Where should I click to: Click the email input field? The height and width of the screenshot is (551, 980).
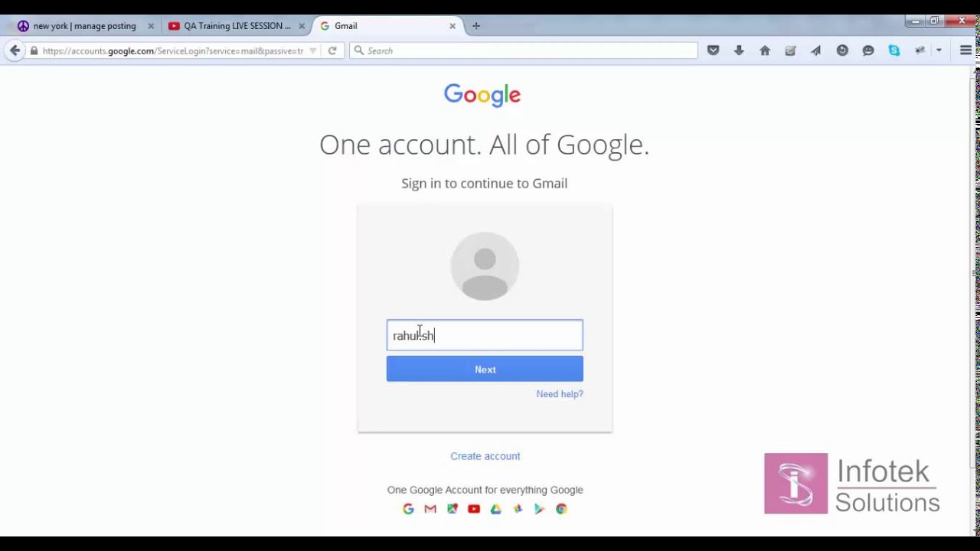485,335
